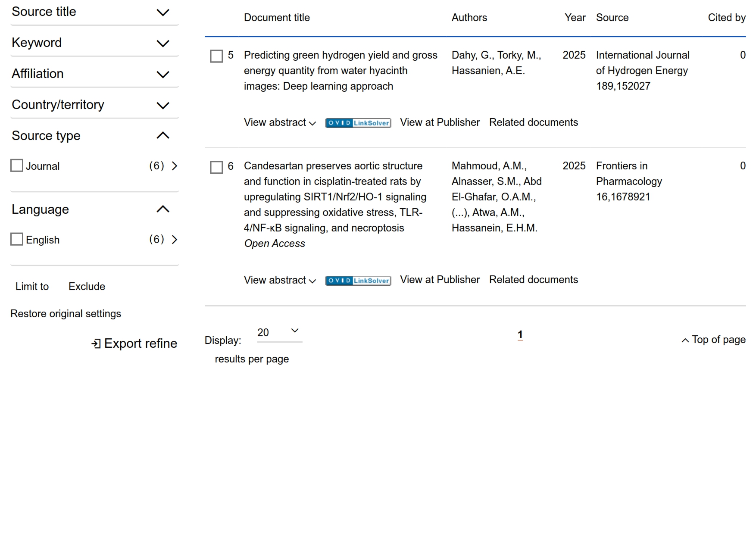Open results per page dropdown
The height and width of the screenshot is (534, 756).
[x=279, y=332]
